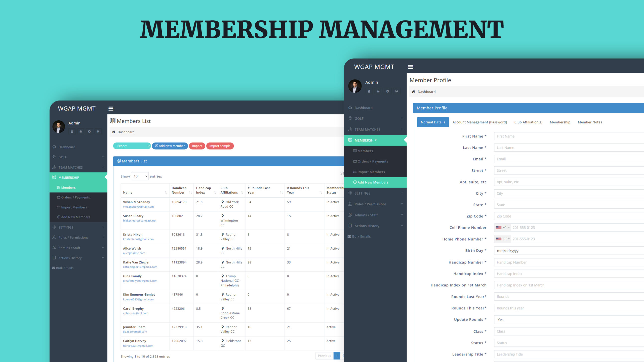This screenshot has width=644, height=362.
Task: Open the Export dropdown
Action: coord(132,146)
